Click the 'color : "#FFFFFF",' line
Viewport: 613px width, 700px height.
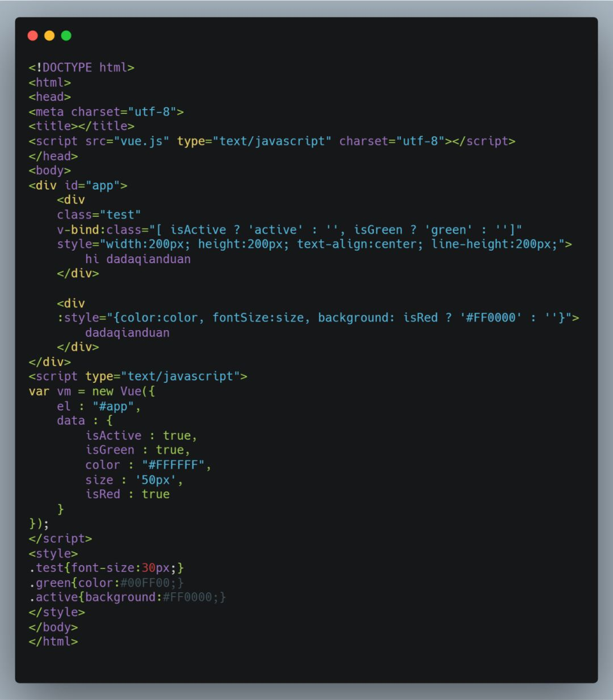(148, 465)
